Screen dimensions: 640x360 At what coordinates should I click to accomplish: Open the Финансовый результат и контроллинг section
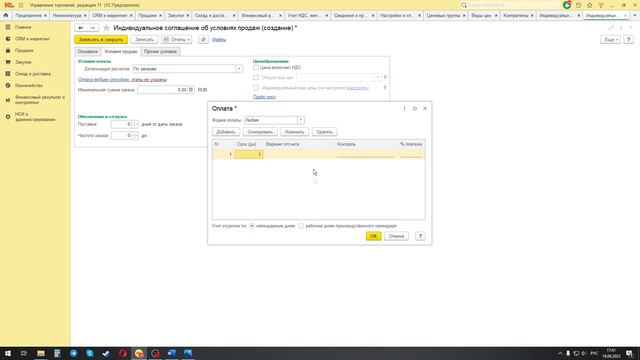(x=40, y=100)
